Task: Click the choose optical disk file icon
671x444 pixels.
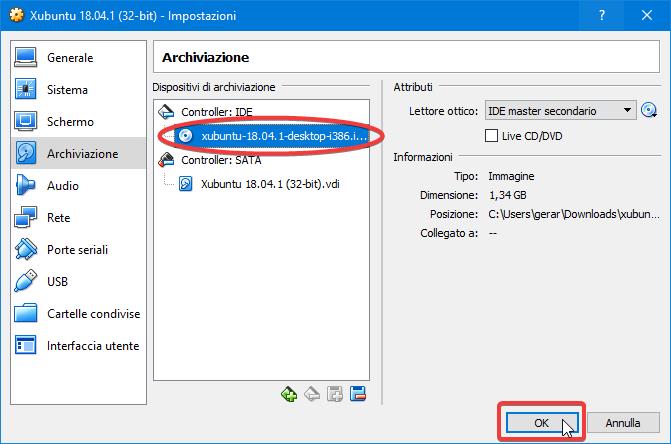Action: coord(649,110)
